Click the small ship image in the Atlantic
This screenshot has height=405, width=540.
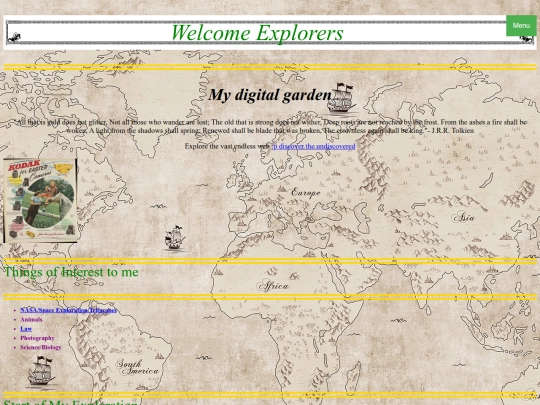[175, 238]
